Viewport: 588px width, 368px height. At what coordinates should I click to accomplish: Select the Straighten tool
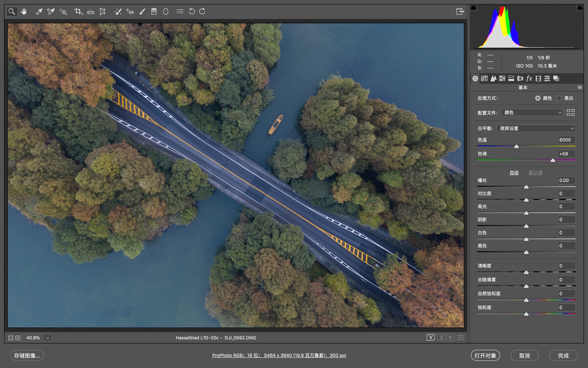coord(91,11)
